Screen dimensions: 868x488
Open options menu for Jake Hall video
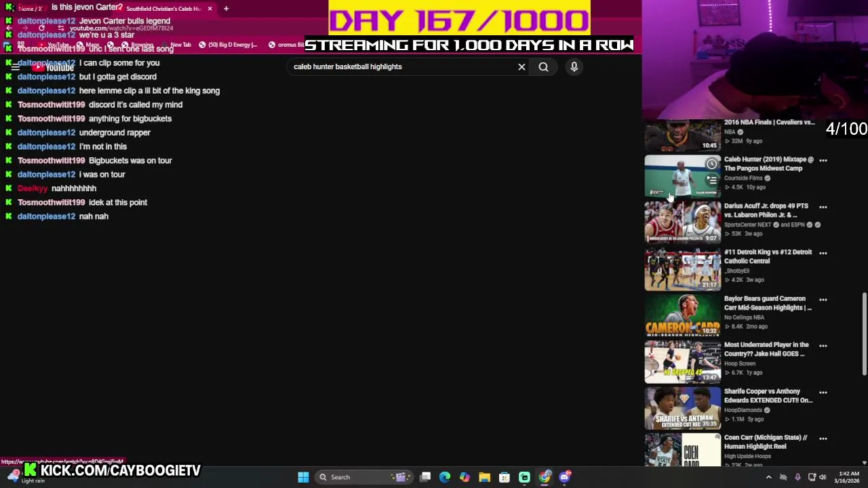823,345
